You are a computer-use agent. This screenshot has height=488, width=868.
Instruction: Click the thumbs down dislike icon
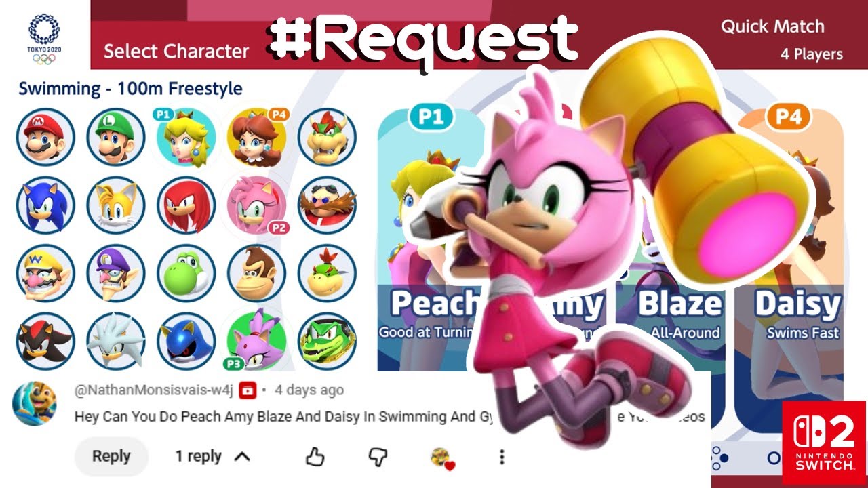point(378,457)
